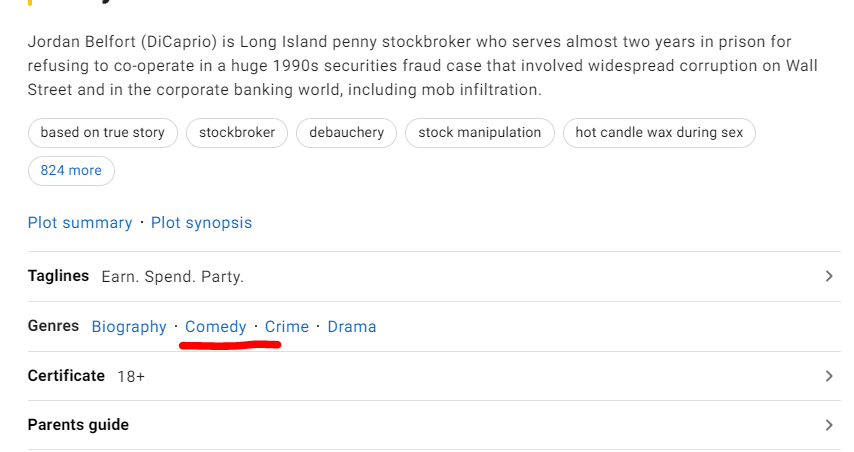Screen dimensions: 854x452
Task: Select the Biography genre link
Action: pos(129,327)
